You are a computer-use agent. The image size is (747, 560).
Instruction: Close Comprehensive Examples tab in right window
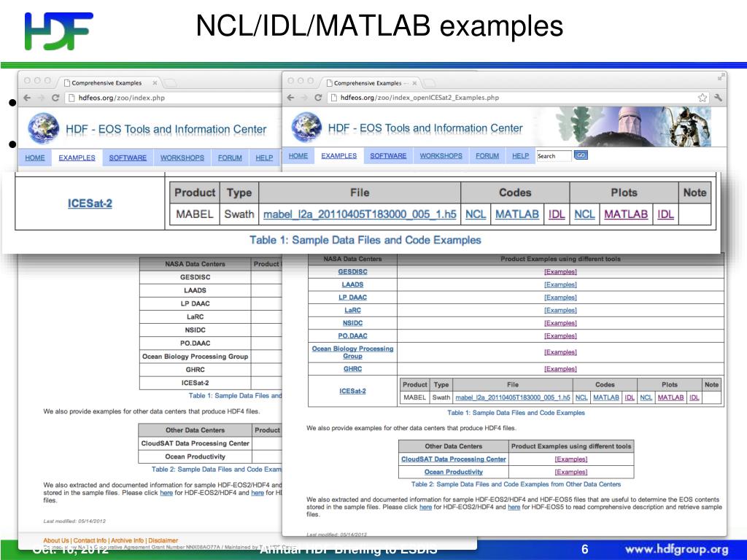[414, 83]
